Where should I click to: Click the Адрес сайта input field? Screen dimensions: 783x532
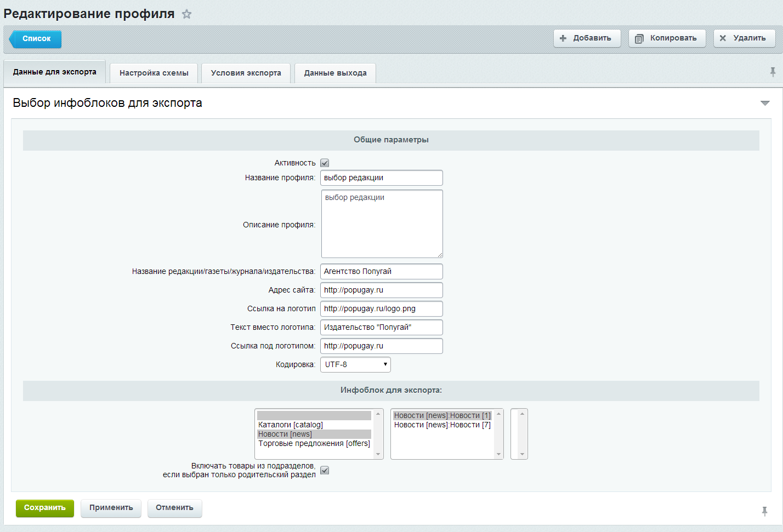(x=381, y=290)
